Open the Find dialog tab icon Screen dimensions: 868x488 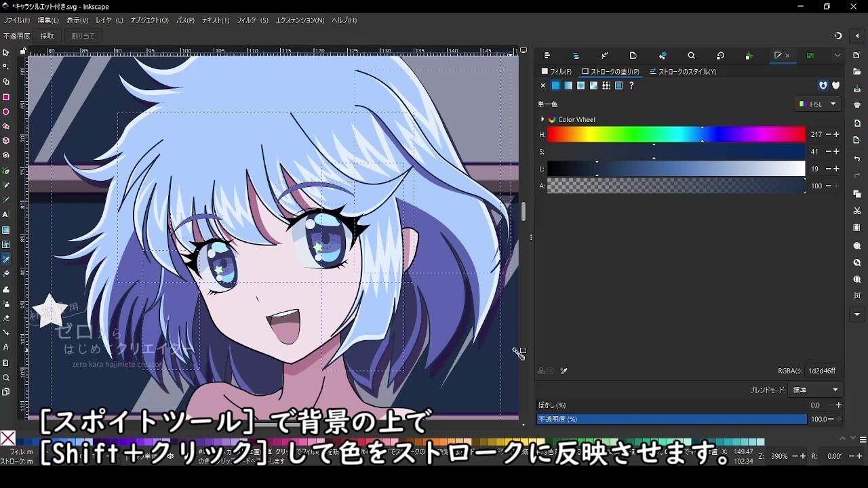[x=691, y=56]
